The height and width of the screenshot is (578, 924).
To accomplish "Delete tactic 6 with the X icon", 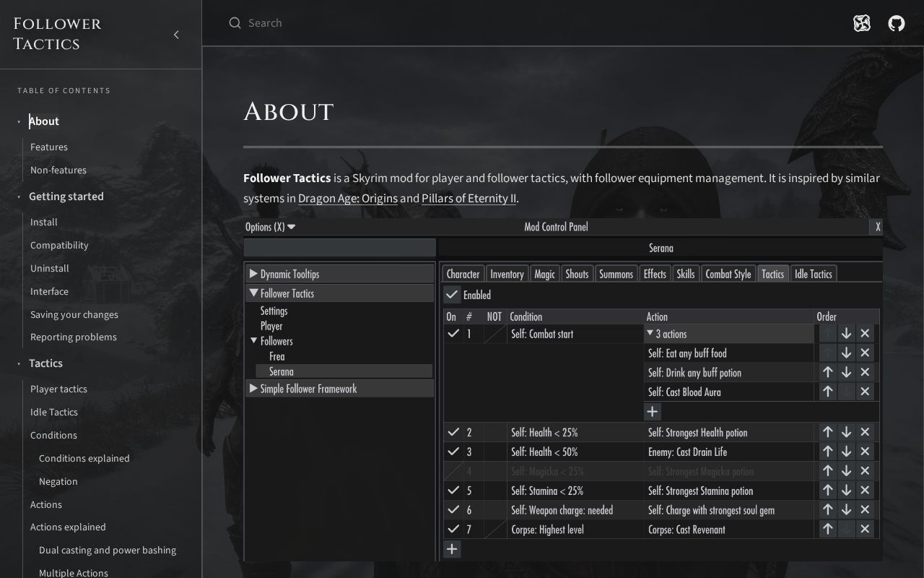I will [865, 510].
